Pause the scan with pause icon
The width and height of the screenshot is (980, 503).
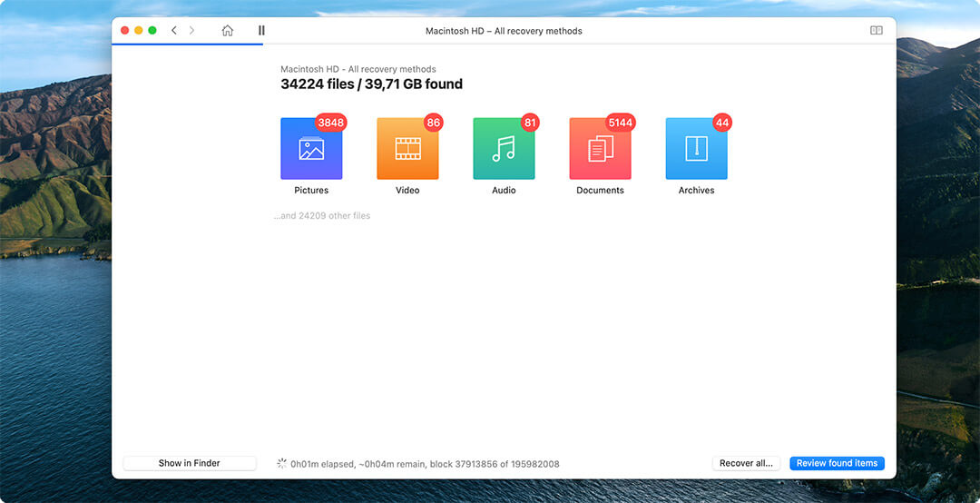[x=261, y=31]
